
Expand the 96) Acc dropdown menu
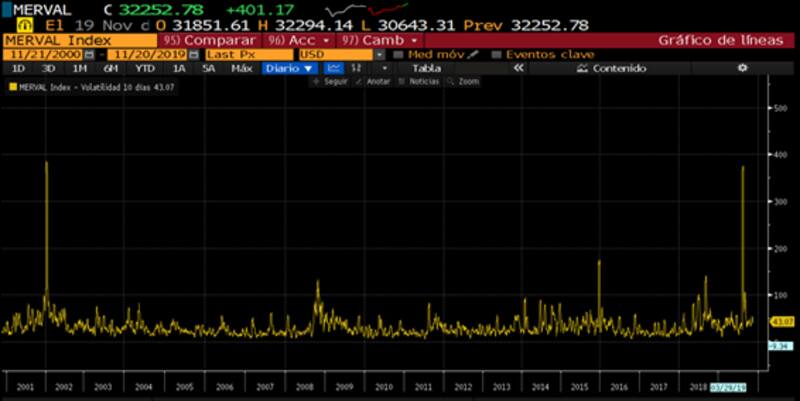point(296,40)
